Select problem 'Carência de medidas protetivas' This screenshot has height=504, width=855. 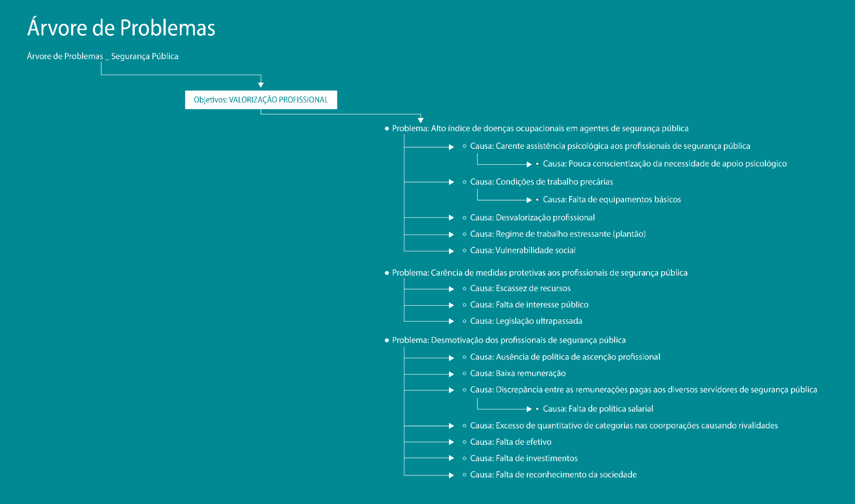click(539, 273)
